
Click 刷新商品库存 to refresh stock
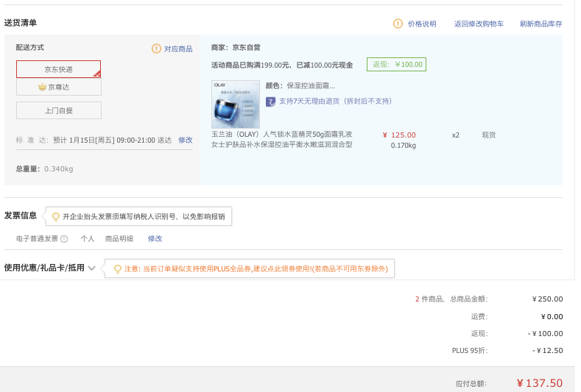pos(540,24)
